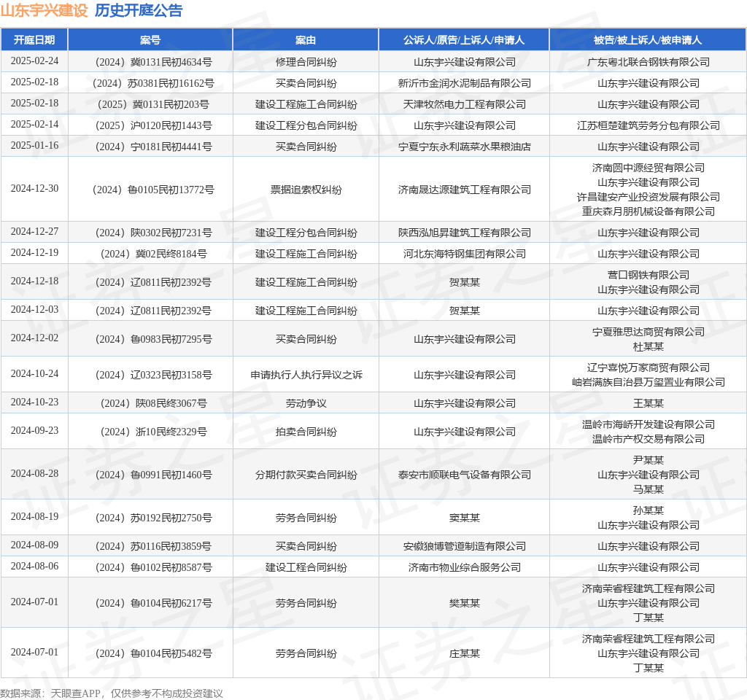Screen dimensions: 747x700
Task: Click 分期付款买卖合同纠纷 cause cell
Action: [x=306, y=475]
